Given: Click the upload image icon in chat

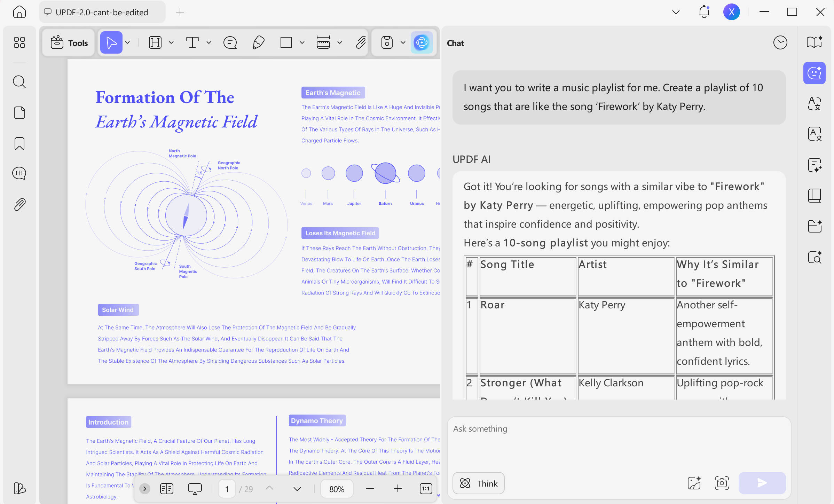Looking at the screenshot, I should click(x=694, y=483).
